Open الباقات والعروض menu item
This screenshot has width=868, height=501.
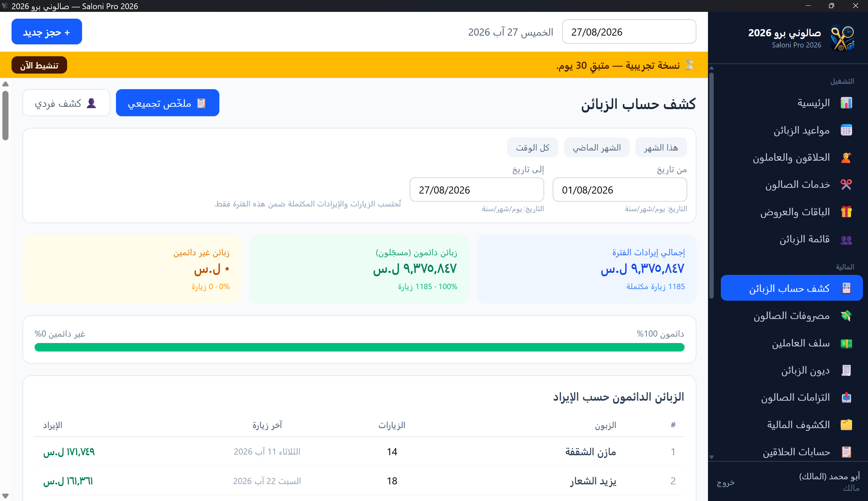pos(792,212)
